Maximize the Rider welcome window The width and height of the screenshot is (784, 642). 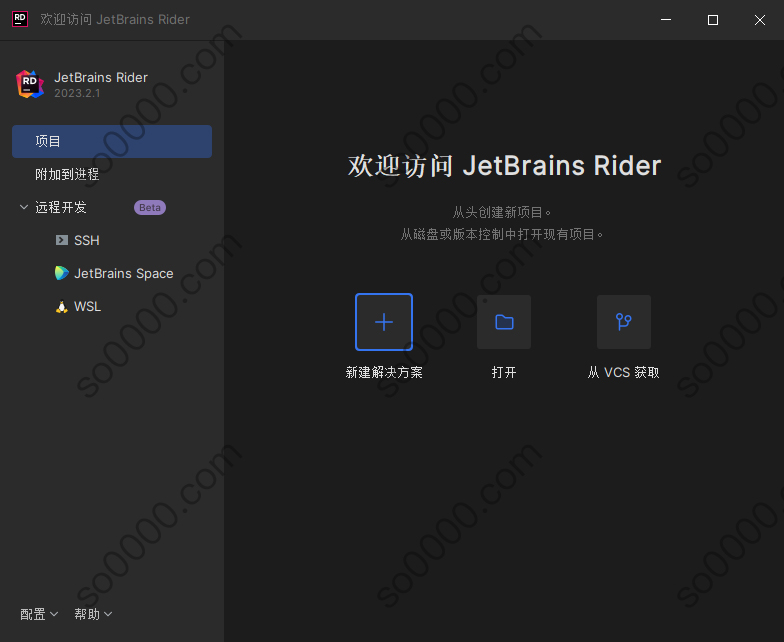[712, 20]
